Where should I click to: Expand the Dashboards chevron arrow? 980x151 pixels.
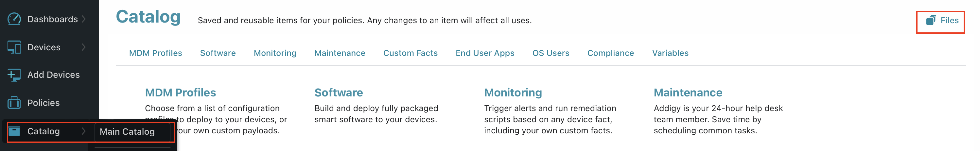coord(84,19)
